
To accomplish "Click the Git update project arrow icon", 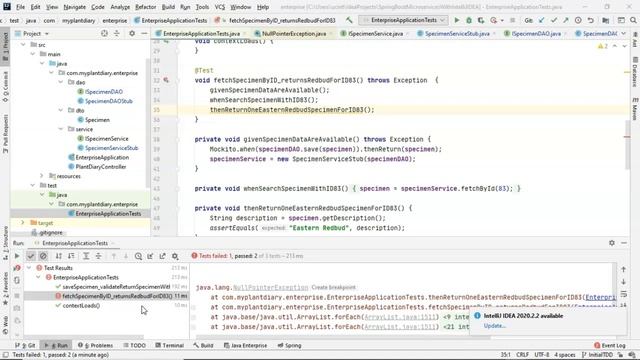I will pyautogui.click(x=542, y=20).
